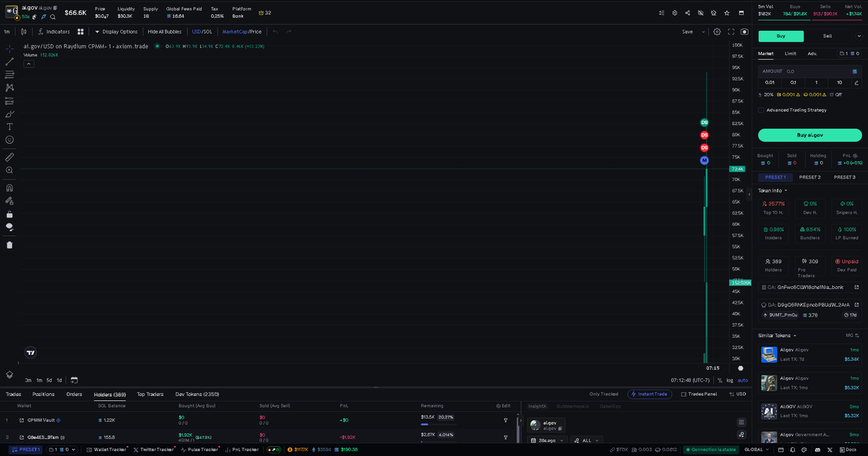Viewport: 868px width, 456px height.
Task: Delete all drawings with trash icon
Action: (9, 244)
